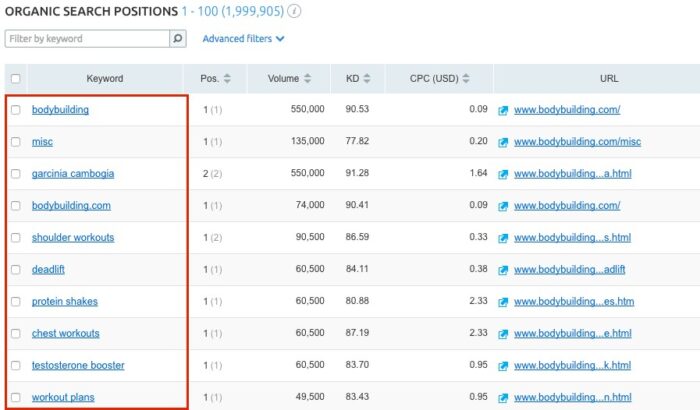
Task: Click the Keyword column header
Action: pos(105,79)
